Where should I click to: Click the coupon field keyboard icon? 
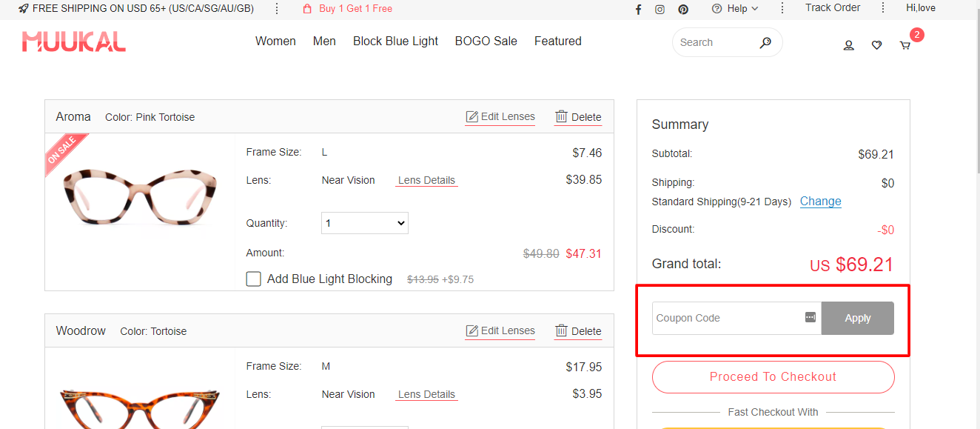(x=810, y=317)
